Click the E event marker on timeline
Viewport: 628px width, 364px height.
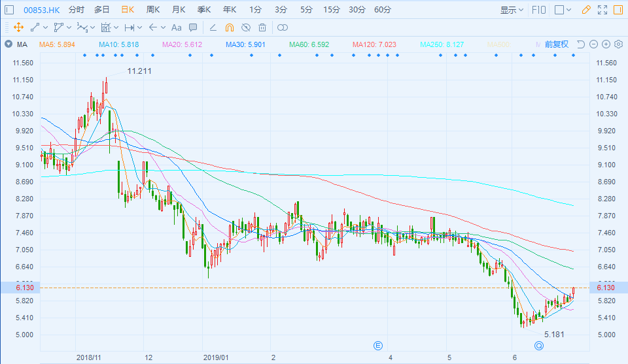[377, 345]
